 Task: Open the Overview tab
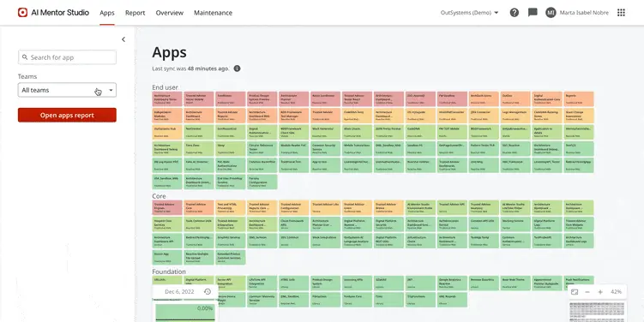point(169,13)
